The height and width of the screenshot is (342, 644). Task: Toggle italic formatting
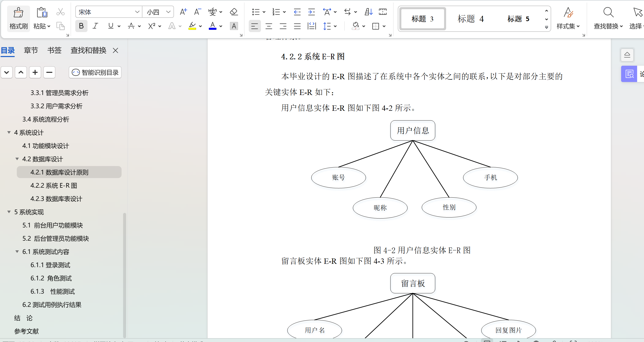pyautogui.click(x=95, y=26)
